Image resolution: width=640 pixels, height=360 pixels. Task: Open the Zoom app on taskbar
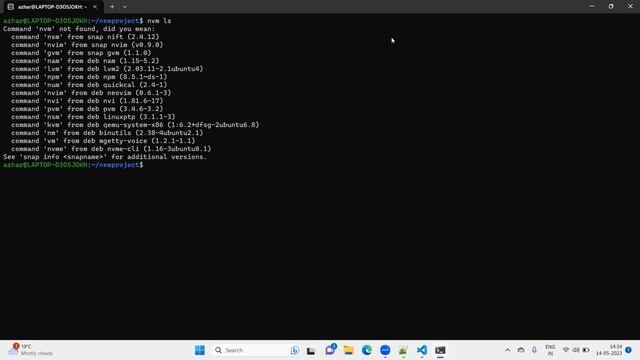tap(385, 350)
